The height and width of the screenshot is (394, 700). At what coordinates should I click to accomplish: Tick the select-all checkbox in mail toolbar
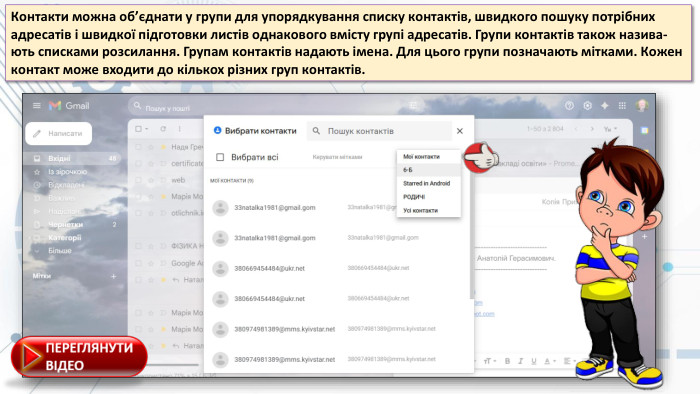[138, 129]
